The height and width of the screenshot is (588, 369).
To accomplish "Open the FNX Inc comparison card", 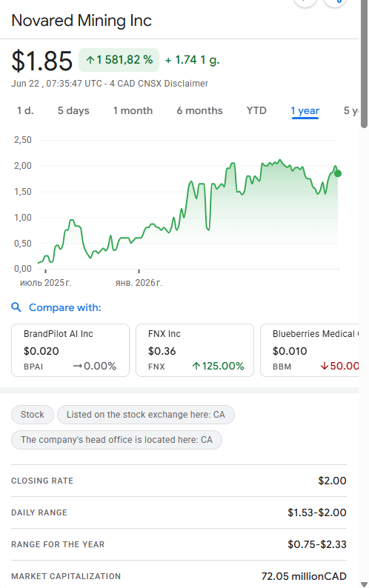I will click(195, 350).
